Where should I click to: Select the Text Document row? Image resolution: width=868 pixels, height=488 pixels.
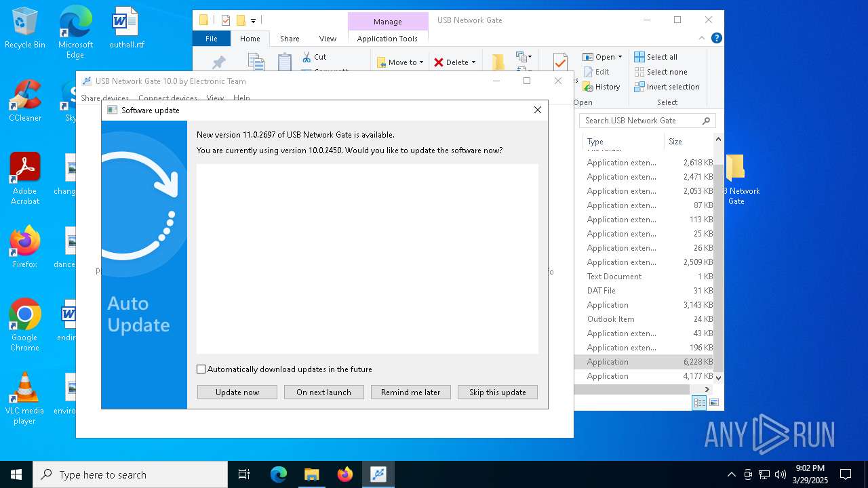pyautogui.click(x=644, y=277)
